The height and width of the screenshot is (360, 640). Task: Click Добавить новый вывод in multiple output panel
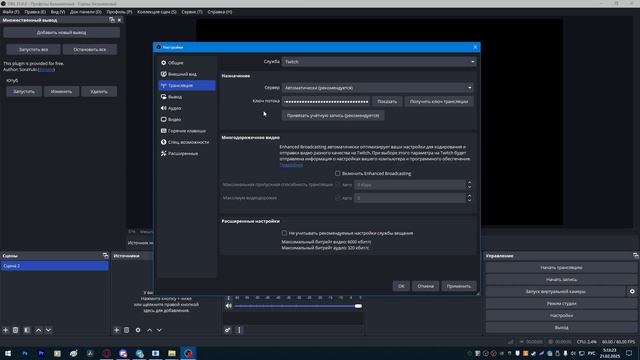(61, 33)
